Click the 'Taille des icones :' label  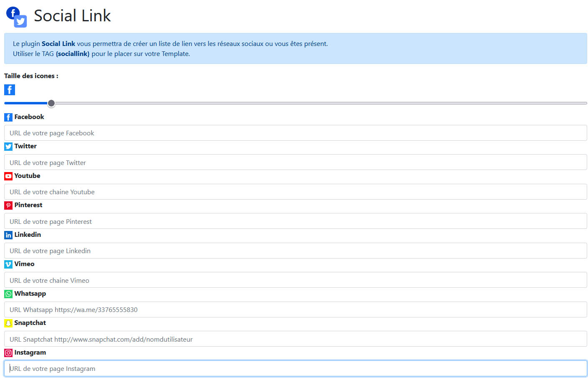point(31,76)
